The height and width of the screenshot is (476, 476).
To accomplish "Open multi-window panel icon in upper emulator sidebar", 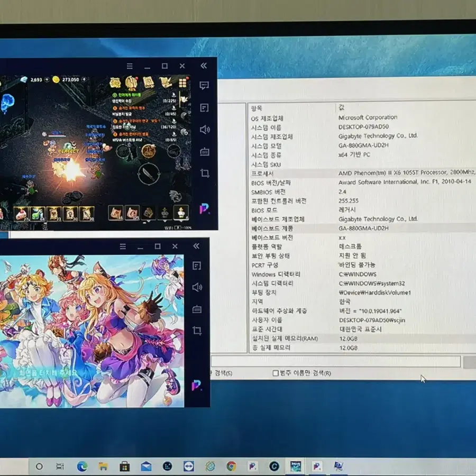I will click(204, 108).
